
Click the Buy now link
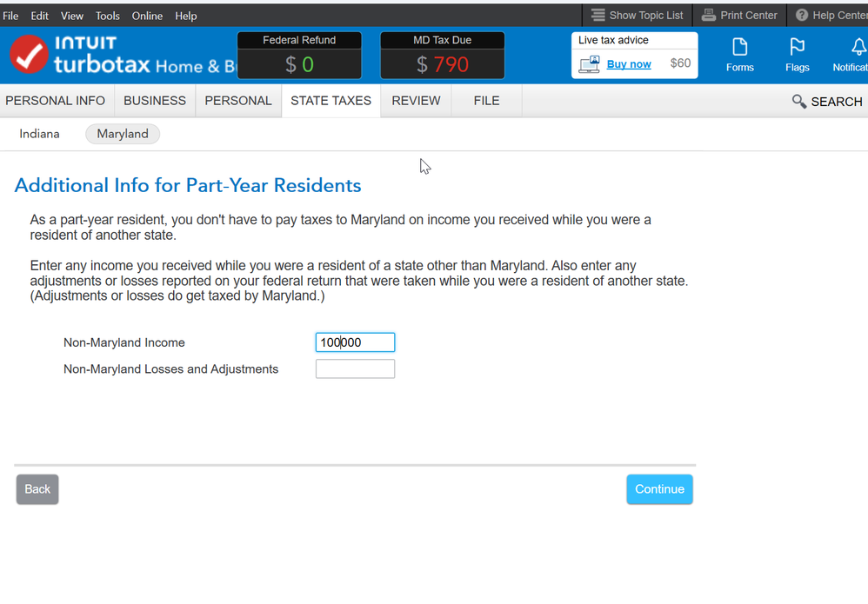coord(628,63)
